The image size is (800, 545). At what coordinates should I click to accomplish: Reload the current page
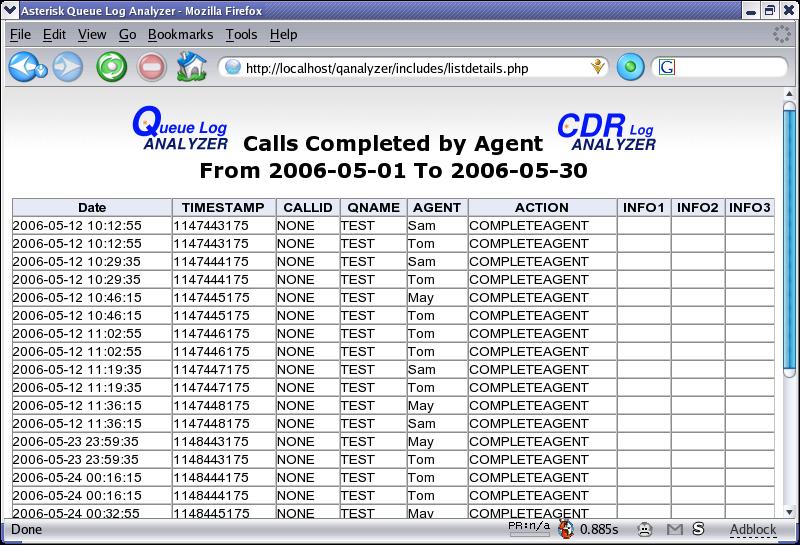point(111,67)
